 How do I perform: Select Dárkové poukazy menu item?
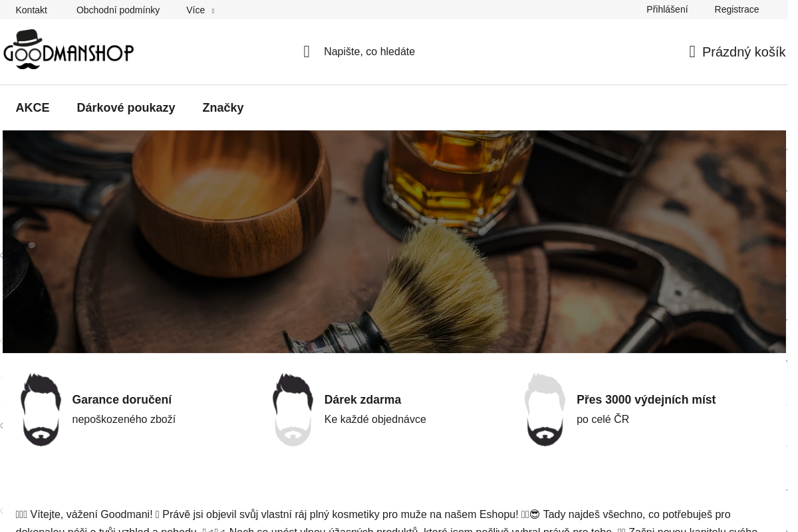tap(126, 108)
